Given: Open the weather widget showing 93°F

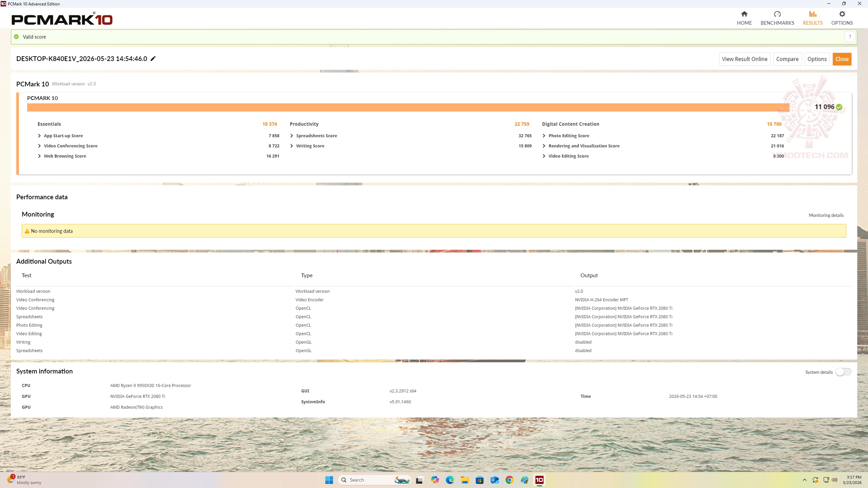Looking at the screenshot, I should [24, 480].
